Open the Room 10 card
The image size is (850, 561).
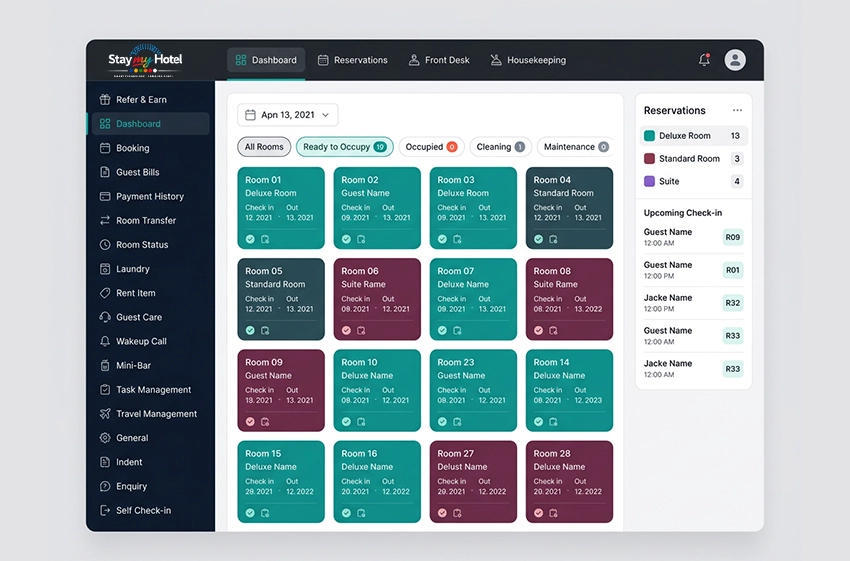(377, 390)
